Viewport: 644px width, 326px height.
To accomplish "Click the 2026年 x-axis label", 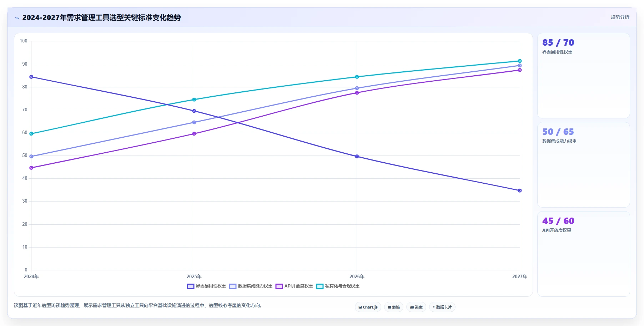I will pos(357,276).
